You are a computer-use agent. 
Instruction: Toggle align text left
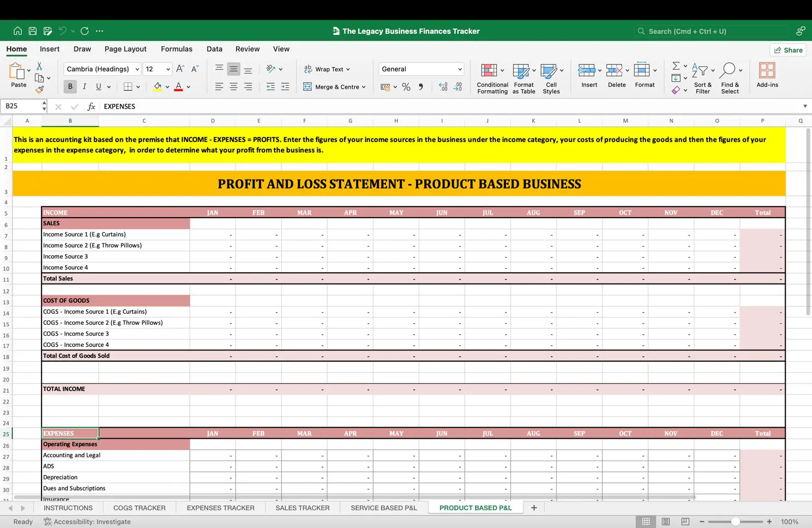click(219, 87)
